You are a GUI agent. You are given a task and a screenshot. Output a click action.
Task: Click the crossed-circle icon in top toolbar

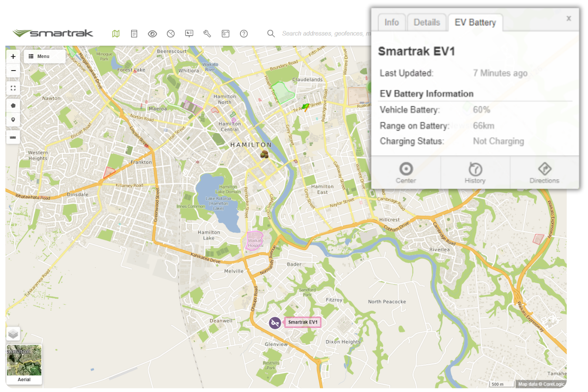coord(171,34)
